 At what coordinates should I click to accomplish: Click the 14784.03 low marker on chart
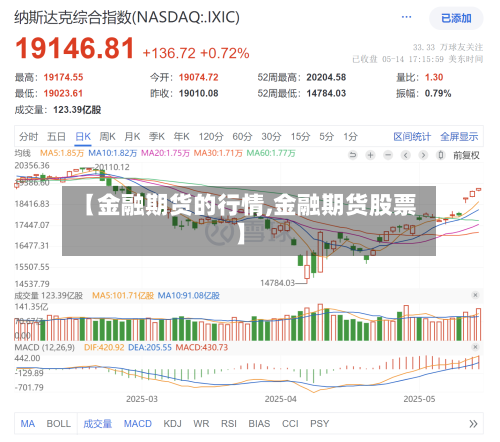[x=277, y=283]
